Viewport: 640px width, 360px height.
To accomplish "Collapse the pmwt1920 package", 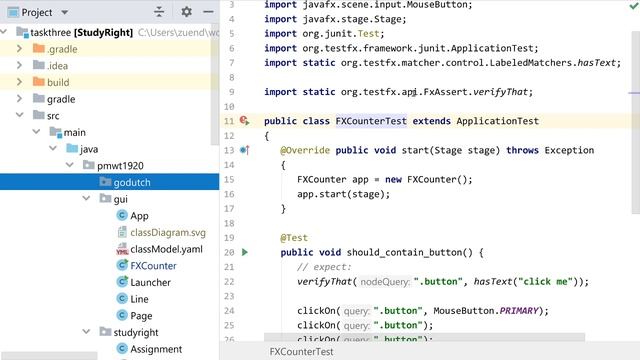I will [x=70, y=165].
